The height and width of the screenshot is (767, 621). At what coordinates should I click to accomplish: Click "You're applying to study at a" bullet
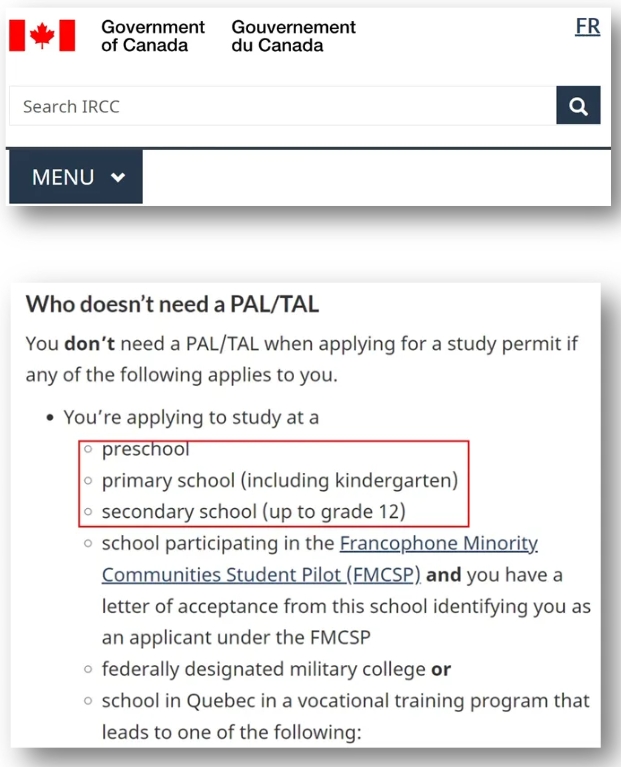[x=191, y=417]
